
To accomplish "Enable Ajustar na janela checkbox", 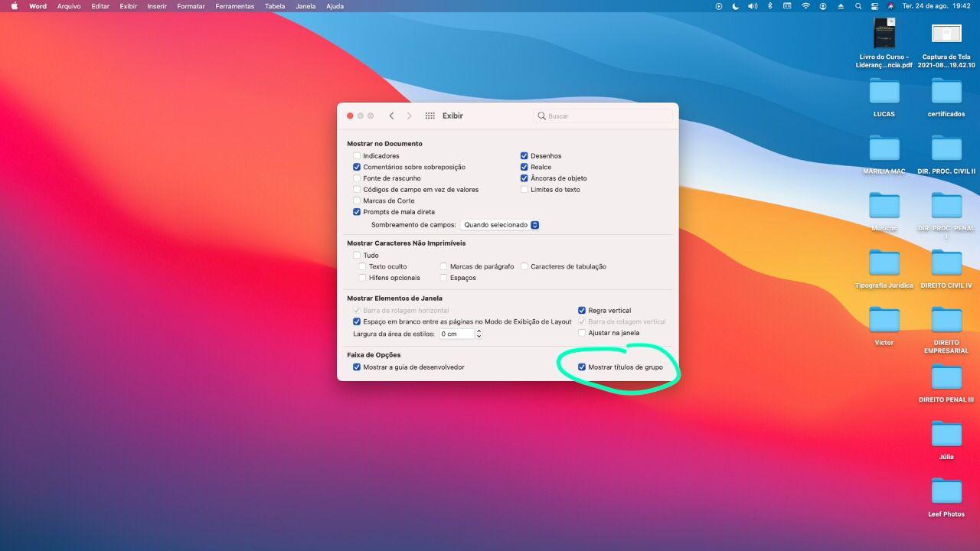I will 582,333.
